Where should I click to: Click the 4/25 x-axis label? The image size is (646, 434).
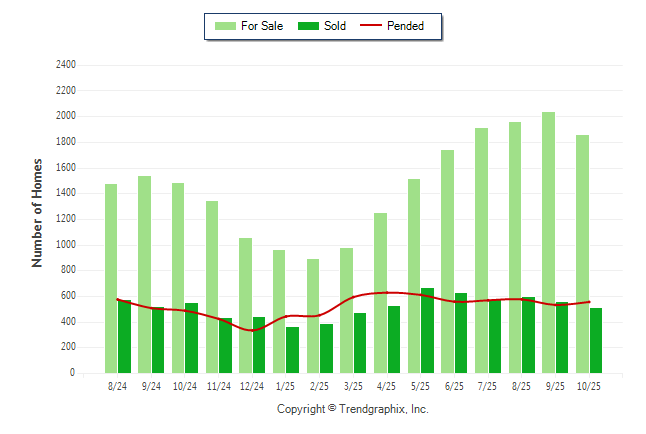(387, 386)
